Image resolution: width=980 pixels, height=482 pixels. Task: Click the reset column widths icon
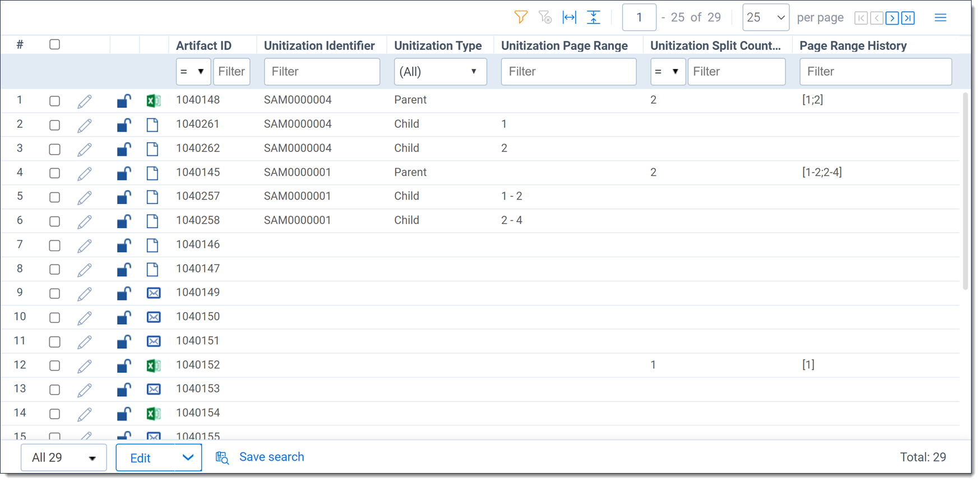tap(569, 17)
